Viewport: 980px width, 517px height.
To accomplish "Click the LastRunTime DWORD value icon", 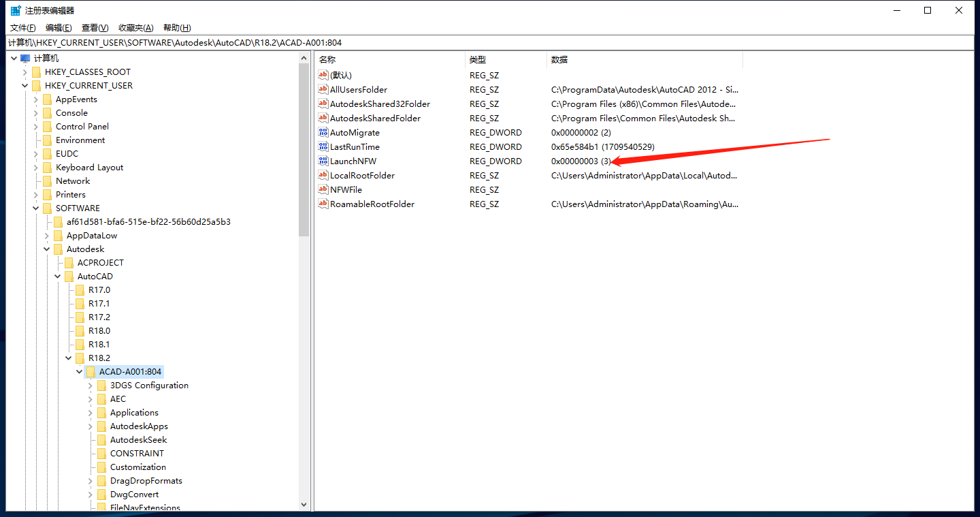I will point(323,147).
